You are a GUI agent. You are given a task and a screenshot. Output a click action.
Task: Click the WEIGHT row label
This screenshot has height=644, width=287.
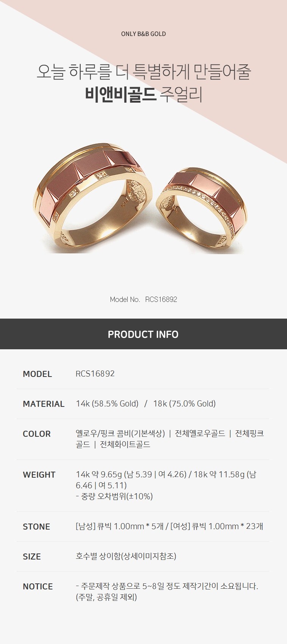[39, 475]
